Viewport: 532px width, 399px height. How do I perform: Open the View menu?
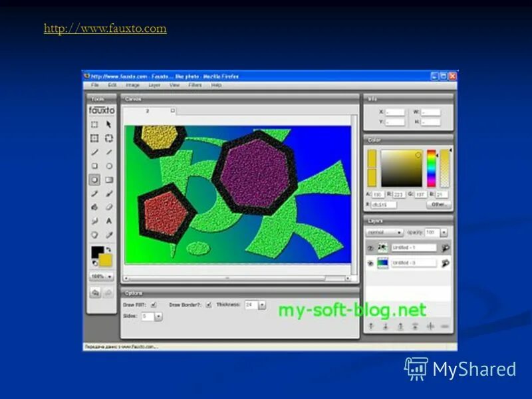point(174,85)
